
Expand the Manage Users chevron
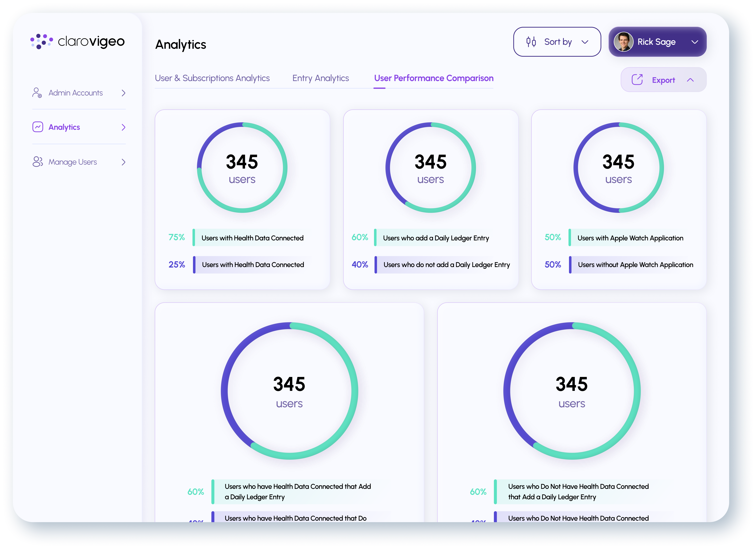pyautogui.click(x=123, y=162)
